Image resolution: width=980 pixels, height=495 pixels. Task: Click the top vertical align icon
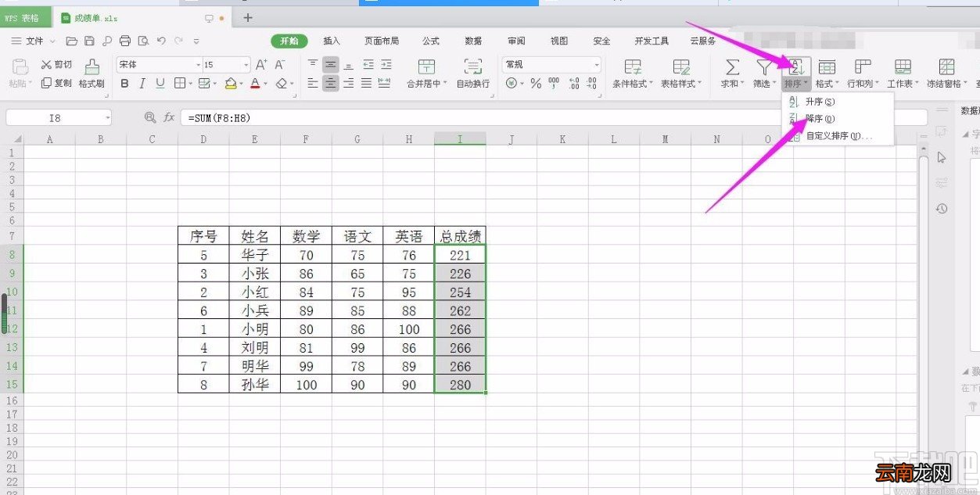click(x=313, y=65)
